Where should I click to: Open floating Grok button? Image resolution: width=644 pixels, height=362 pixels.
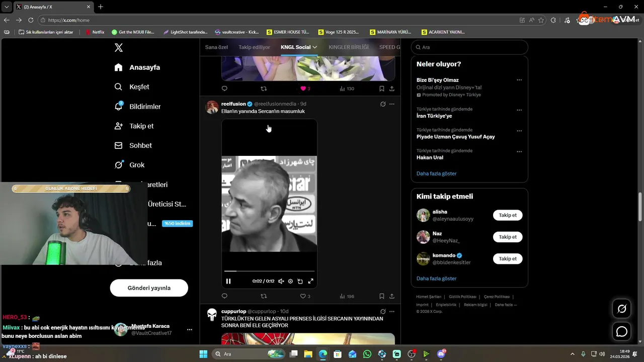click(622, 309)
